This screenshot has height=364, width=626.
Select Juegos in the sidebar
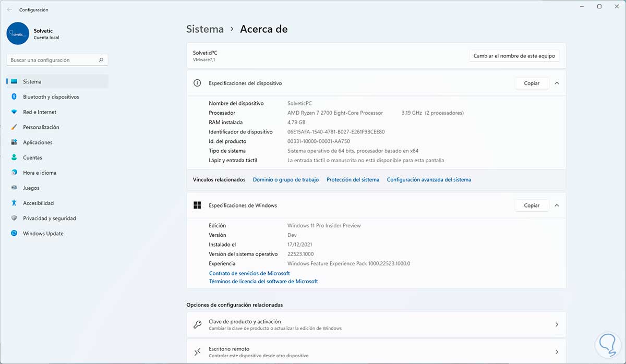tap(57, 188)
